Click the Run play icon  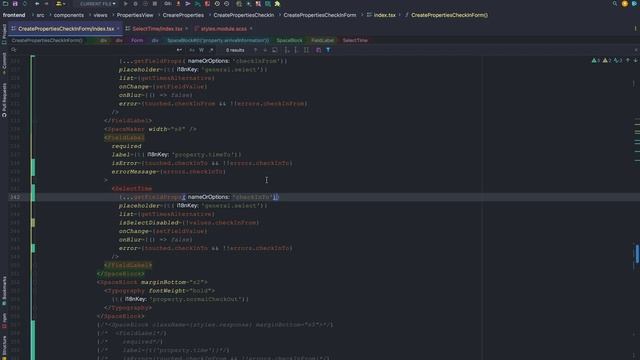pos(126,4)
